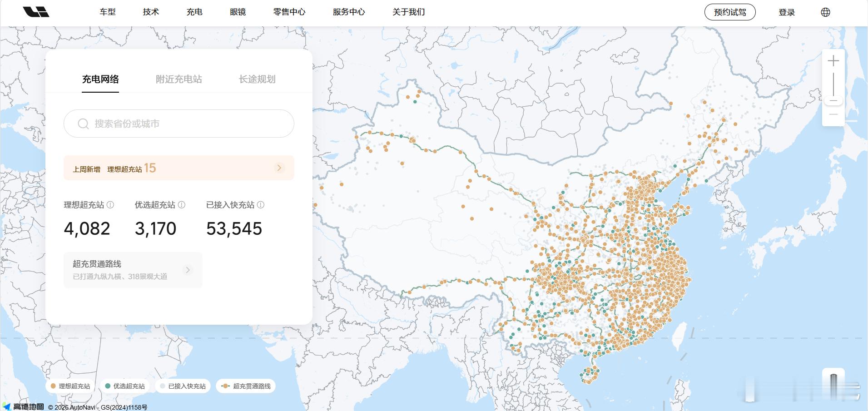Viewport: 868px width, 411px height.
Task: Click the 4,082 station count
Action: point(87,229)
